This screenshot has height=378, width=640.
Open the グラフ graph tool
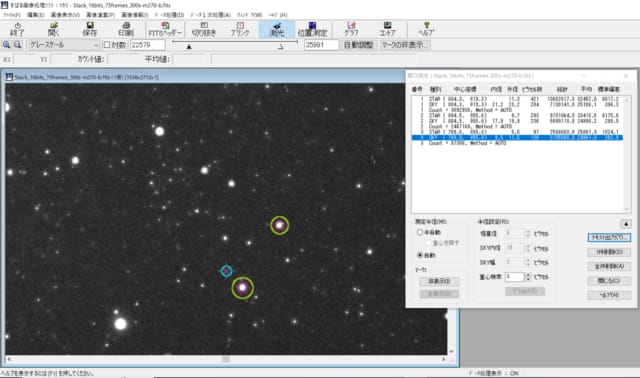coord(351,29)
